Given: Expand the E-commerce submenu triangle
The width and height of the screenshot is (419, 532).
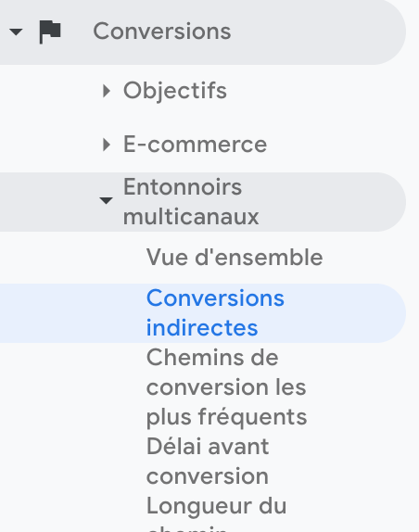Looking at the screenshot, I should [107, 145].
